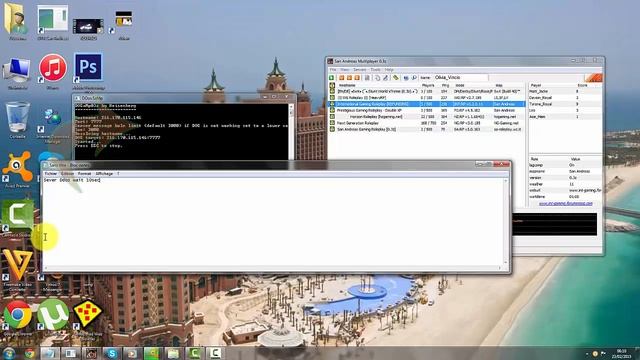The image size is (640, 360).
Task: Select Horizon Roleplay server row
Action: coord(427,117)
